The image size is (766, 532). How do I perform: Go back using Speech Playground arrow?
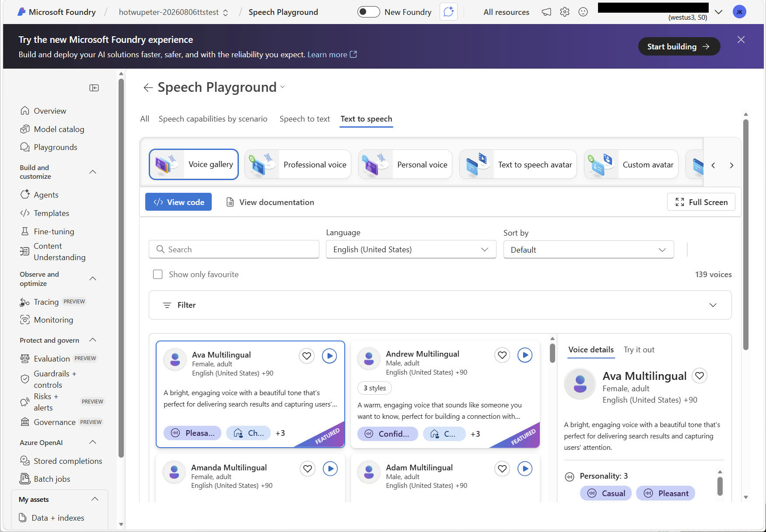[x=148, y=88]
